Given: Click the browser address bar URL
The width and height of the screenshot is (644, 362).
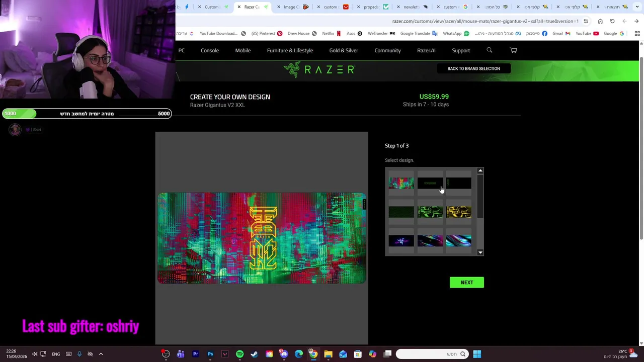Looking at the screenshot, I should coord(485,21).
